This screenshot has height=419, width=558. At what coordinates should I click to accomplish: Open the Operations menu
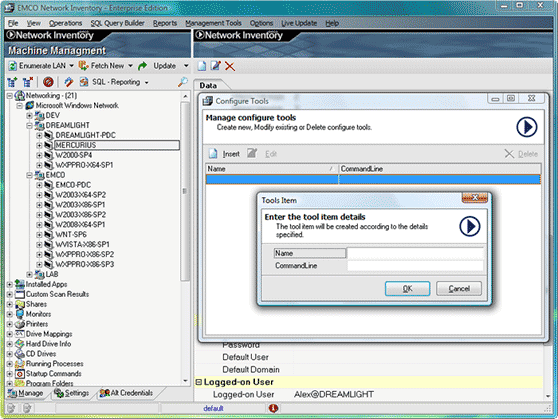[x=65, y=23]
